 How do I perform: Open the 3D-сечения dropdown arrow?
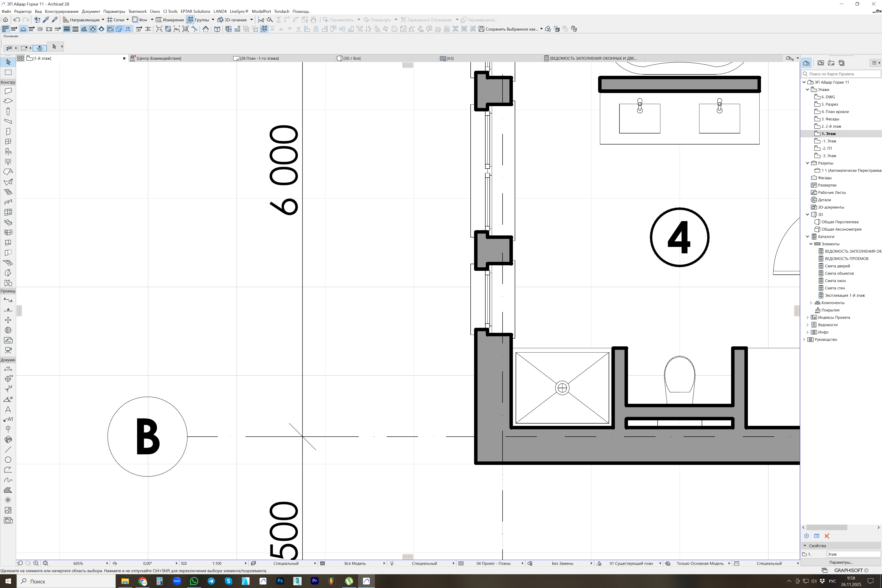click(251, 20)
